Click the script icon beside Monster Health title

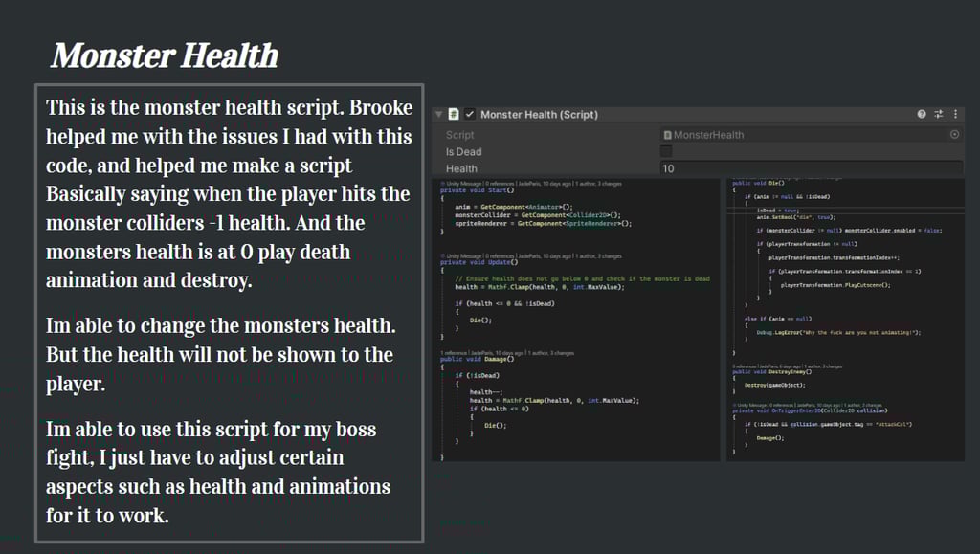click(x=454, y=114)
